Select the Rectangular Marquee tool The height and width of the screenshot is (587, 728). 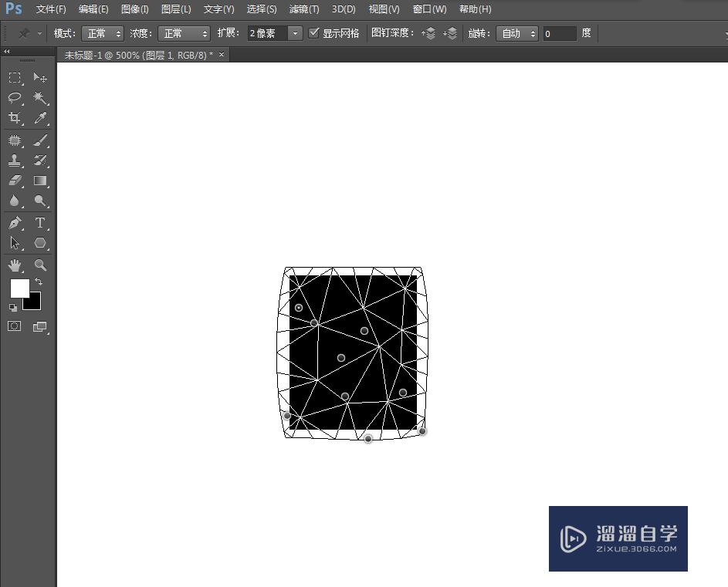(x=15, y=77)
